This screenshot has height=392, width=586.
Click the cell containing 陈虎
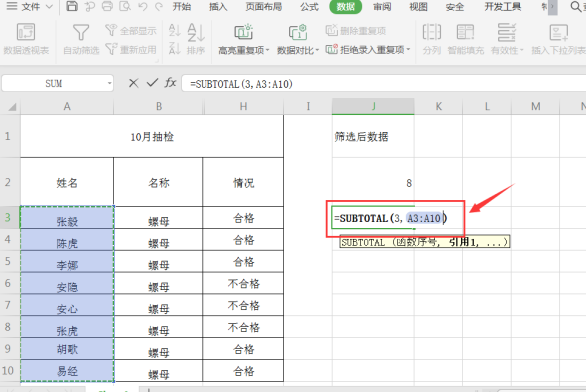pos(67,240)
